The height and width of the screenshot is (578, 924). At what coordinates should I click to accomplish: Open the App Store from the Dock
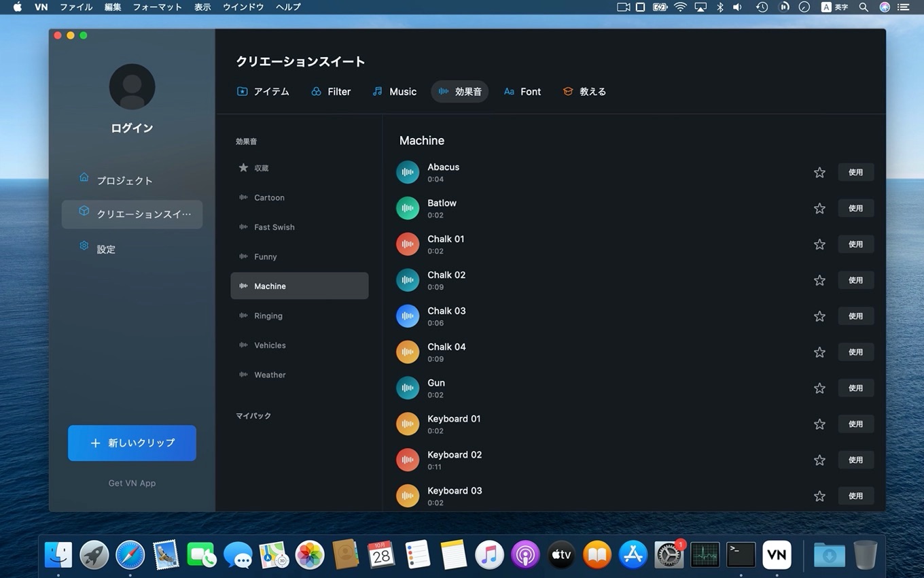(633, 555)
